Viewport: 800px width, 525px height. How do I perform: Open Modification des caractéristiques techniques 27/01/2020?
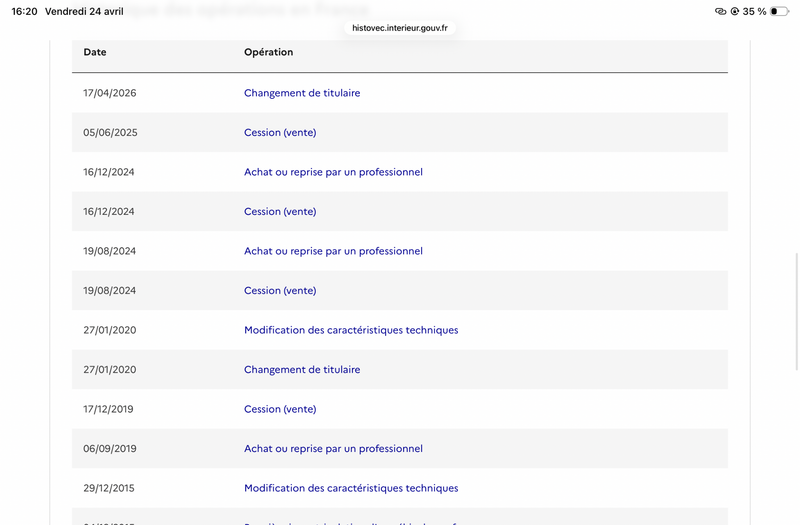[351, 330]
